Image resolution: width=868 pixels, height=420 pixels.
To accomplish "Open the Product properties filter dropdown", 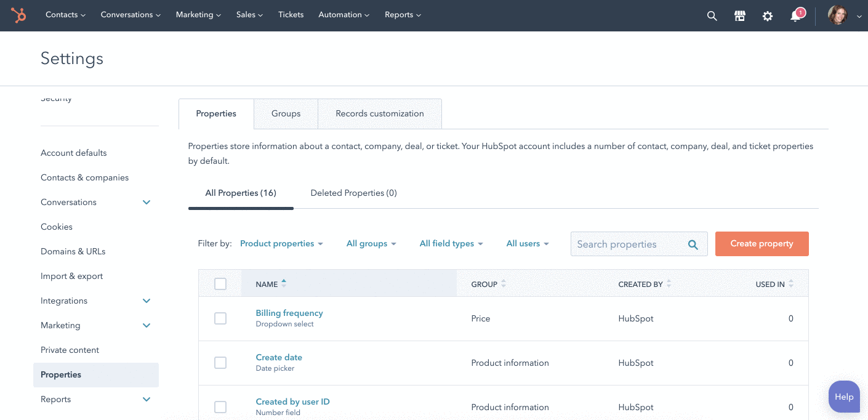I will coord(281,244).
